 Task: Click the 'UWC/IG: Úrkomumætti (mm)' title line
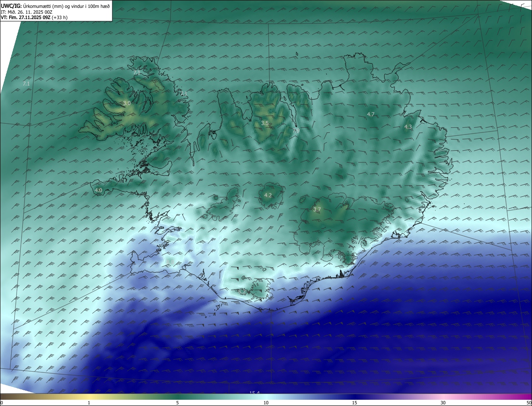coord(55,6)
